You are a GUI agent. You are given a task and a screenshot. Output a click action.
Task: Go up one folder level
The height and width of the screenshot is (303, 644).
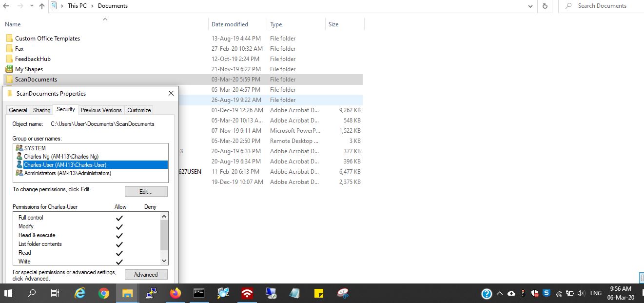point(42,6)
